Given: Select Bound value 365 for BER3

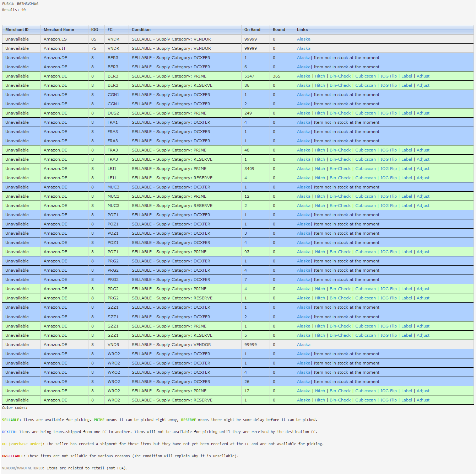Looking at the screenshot, I should (x=276, y=76).
